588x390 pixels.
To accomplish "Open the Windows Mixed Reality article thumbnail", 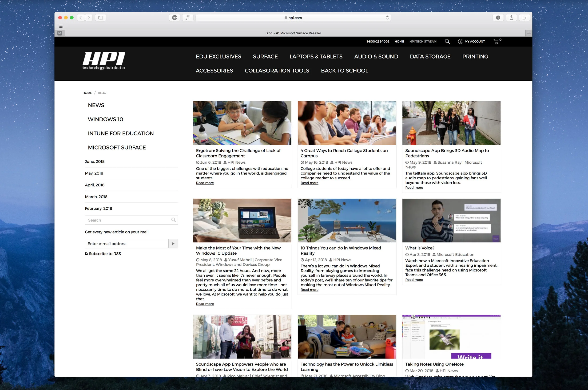I will click(347, 220).
